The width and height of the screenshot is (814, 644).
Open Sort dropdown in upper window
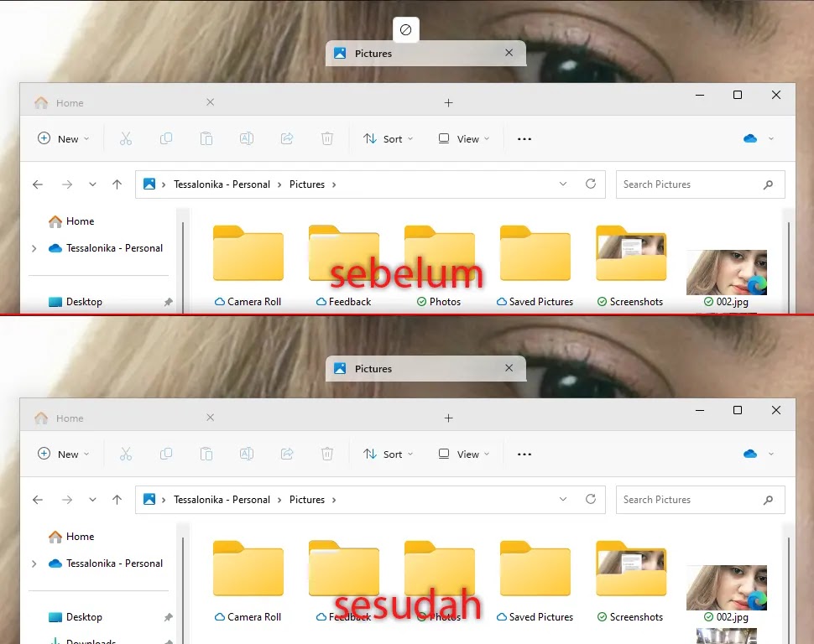tap(389, 138)
